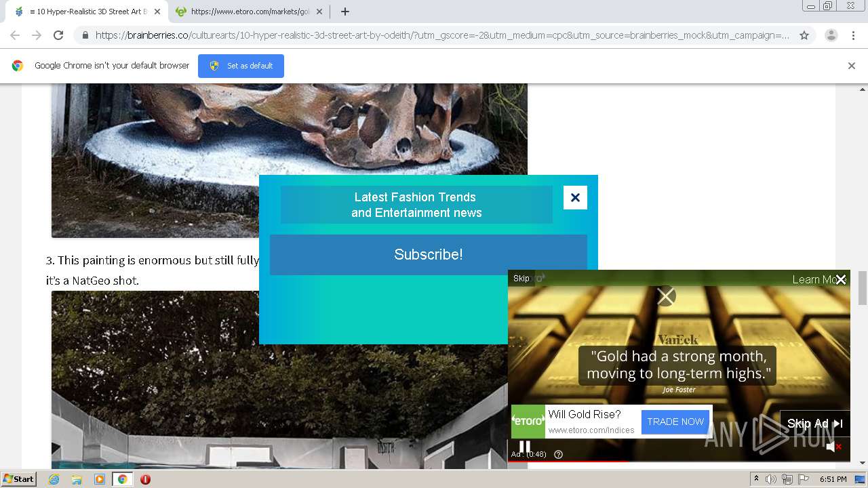
Task: Go back to the previous page
Action: point(15,35)
